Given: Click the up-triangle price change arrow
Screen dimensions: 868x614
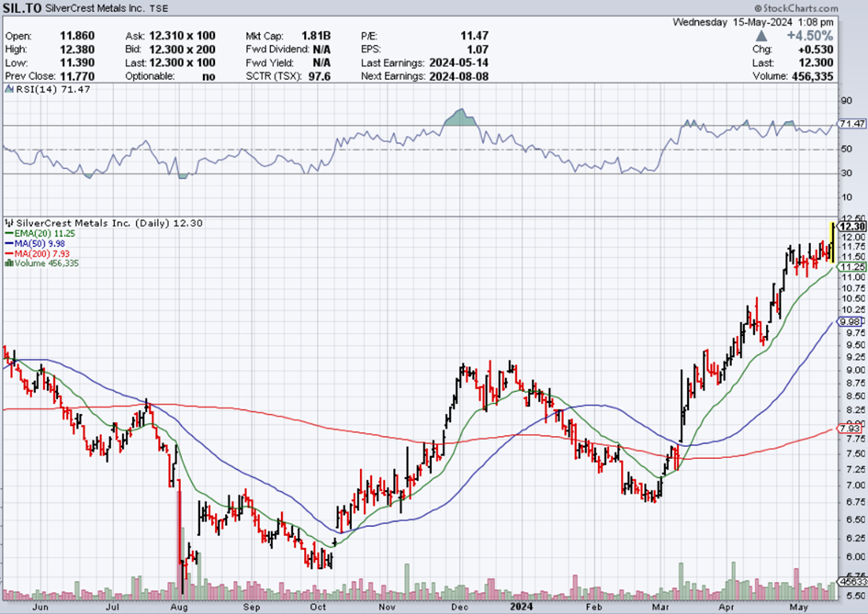Looking at the screenshot, I should (761, 36).
